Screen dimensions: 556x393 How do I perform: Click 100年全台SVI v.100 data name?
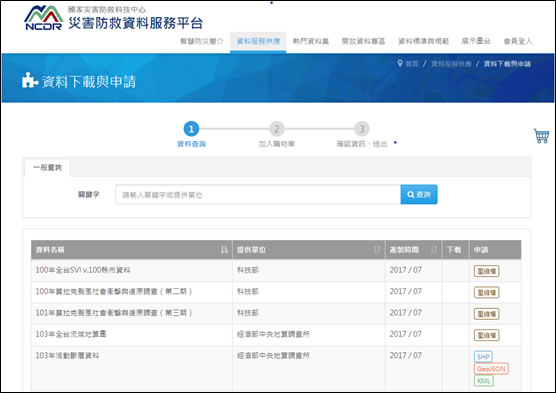(x=83, y=270)
